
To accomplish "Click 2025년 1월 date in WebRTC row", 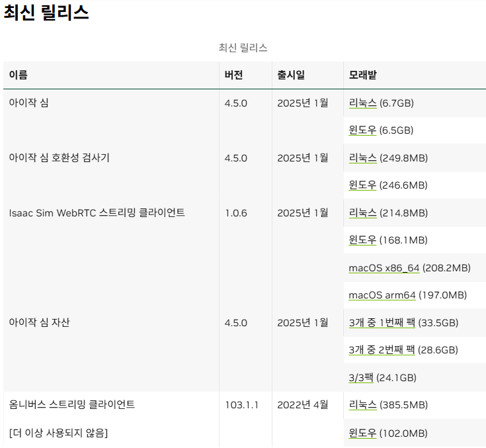I will 303,213.
